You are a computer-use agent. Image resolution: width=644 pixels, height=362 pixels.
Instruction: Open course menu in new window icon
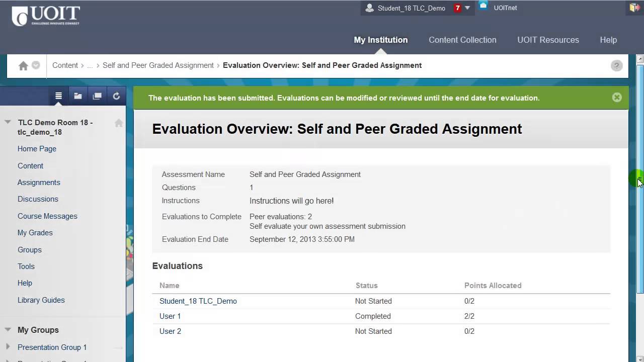[x=97, y=96]
